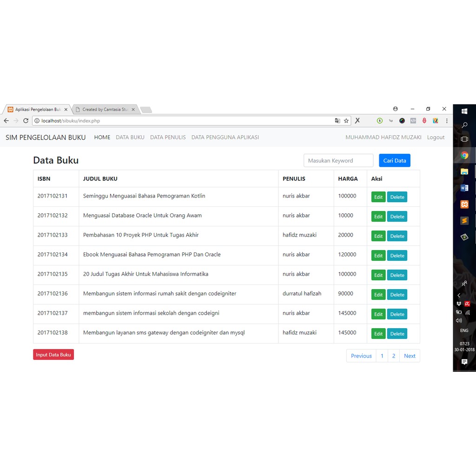
Task: Open File Explorer from the taskbar
Action: point(464,172)
